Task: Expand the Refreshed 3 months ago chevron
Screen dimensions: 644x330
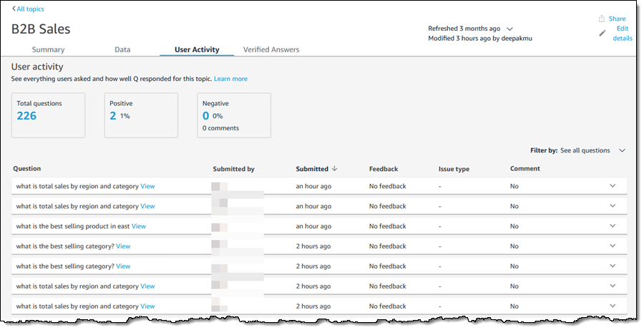Action: (509, 29)
